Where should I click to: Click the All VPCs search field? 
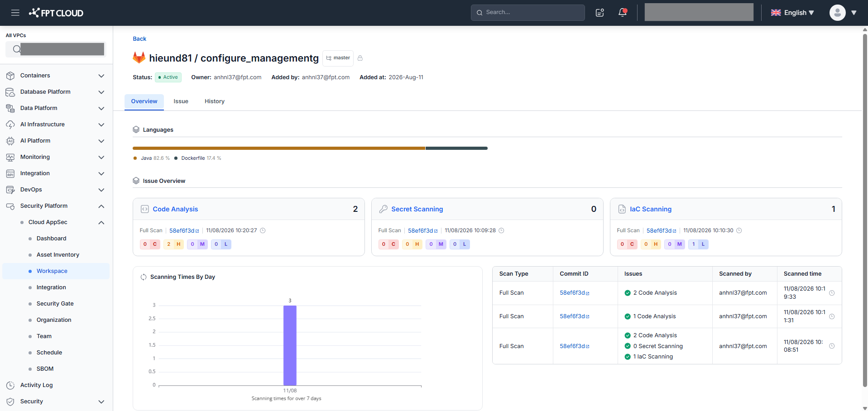(x=56, y=49)
